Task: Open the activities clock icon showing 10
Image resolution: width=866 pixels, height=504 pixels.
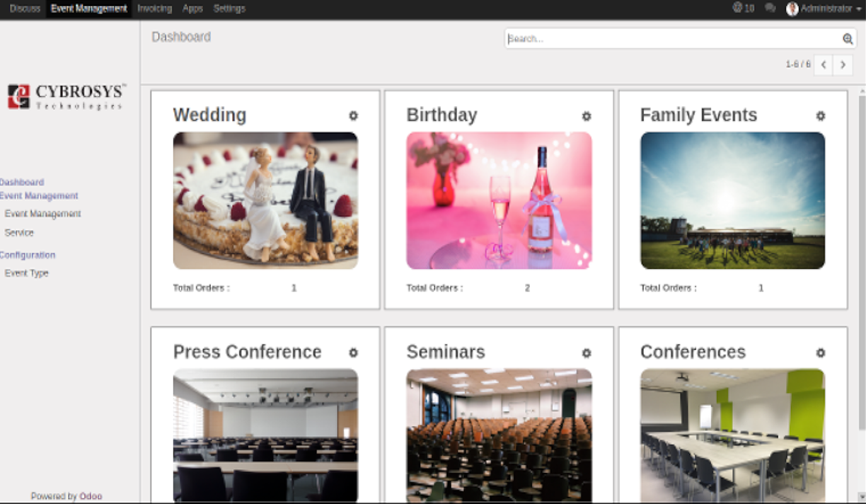Action: pos(743,8)
